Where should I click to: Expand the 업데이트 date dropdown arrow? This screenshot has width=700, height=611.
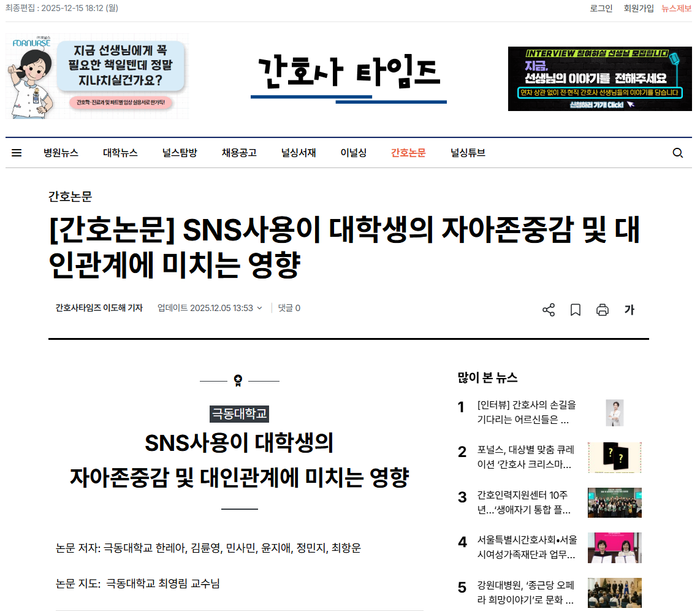click(x=259, y=309)
